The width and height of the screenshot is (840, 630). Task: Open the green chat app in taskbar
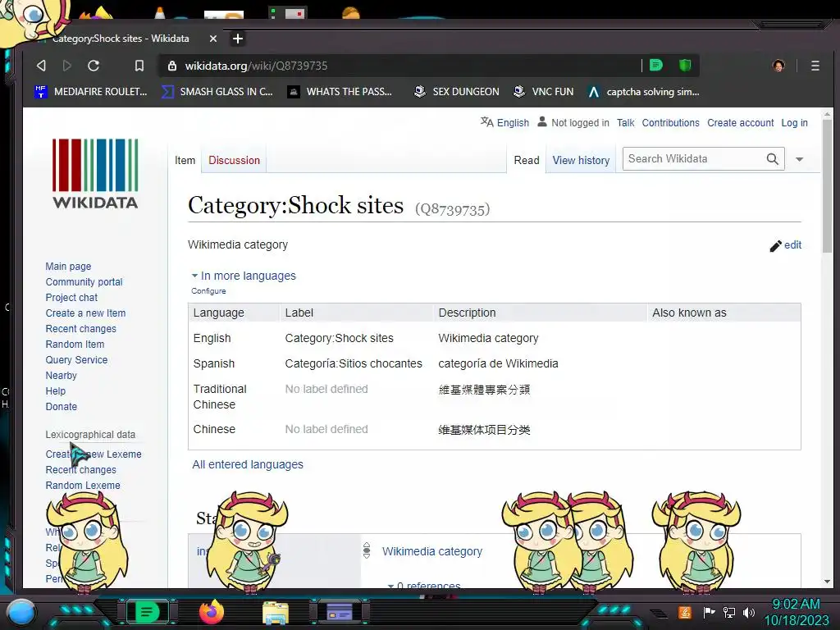pos(147,612)
